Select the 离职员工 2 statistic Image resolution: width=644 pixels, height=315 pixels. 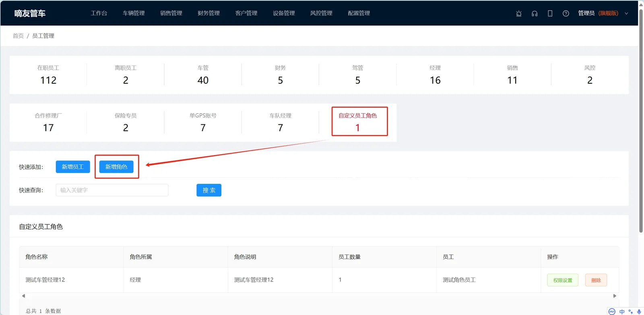126,75
